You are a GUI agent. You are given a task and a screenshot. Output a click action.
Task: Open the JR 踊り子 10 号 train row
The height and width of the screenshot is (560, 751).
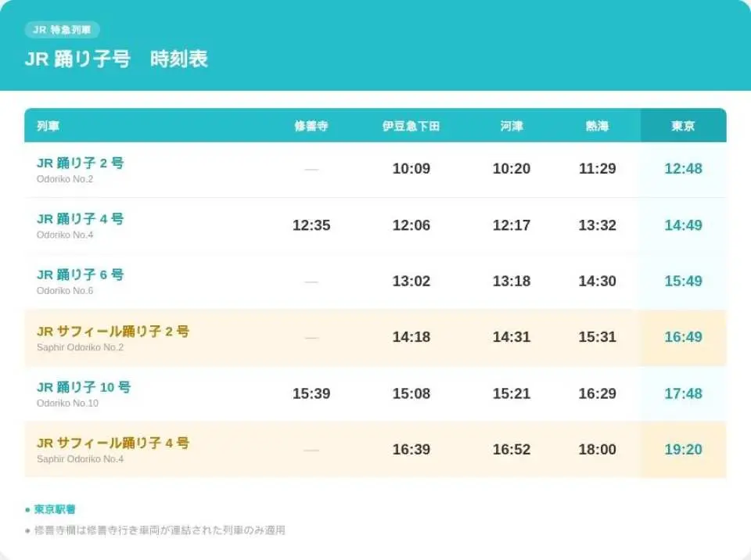click(x=375, y=393)
